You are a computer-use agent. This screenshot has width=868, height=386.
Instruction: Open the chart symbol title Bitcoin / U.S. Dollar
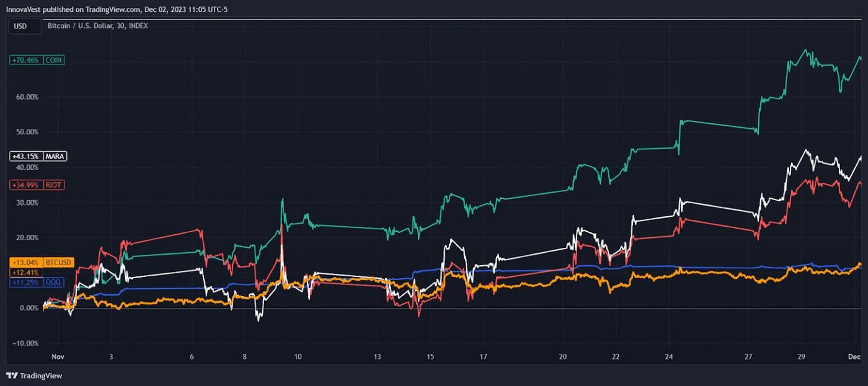[x=81, y=26]
